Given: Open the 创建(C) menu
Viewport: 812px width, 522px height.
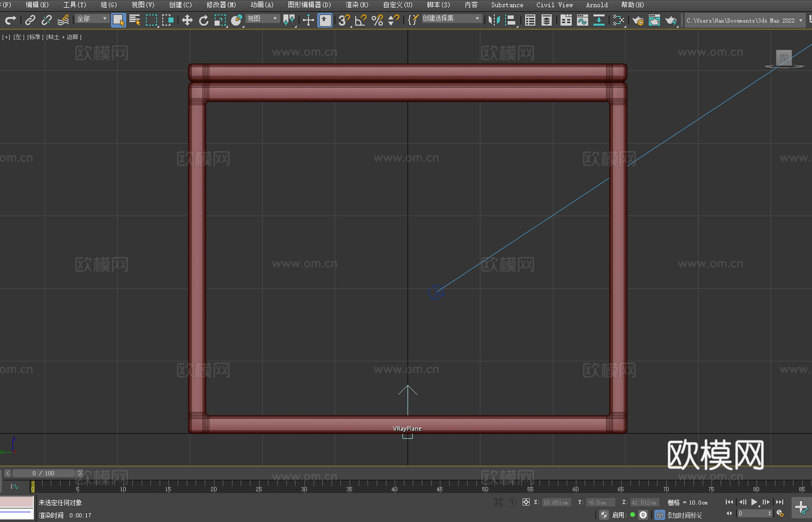Looking at the screenshot, I should point(180,5).
